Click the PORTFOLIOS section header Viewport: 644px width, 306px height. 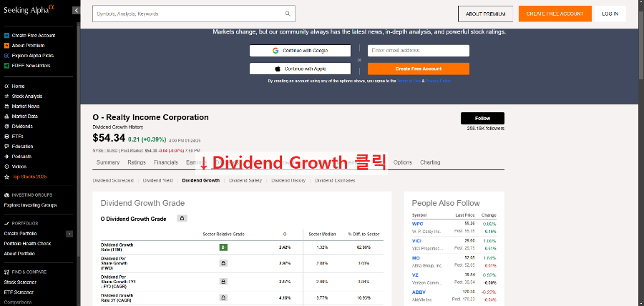24,224
